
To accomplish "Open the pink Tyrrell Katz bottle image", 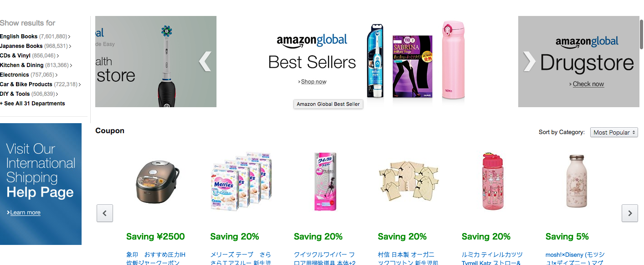I will 492,182.
